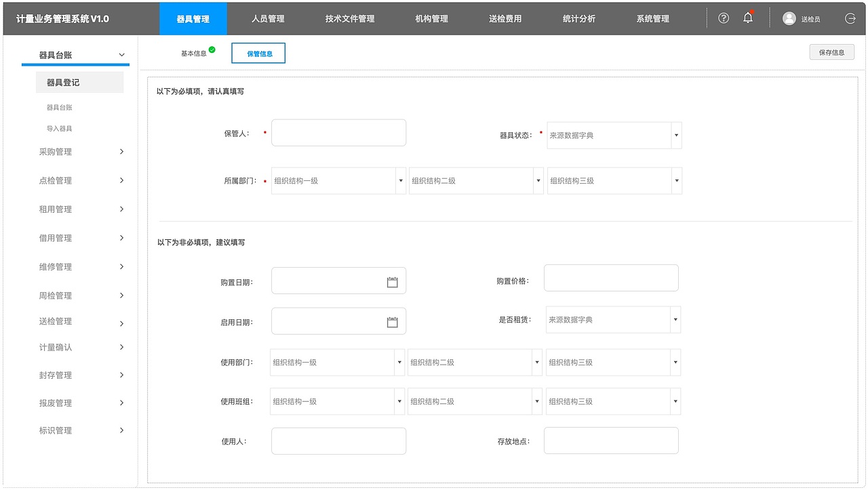Screen dimensions: 868x490
Task: Open the 启用日期 calendar picker icon
Action: pos(392,321)
